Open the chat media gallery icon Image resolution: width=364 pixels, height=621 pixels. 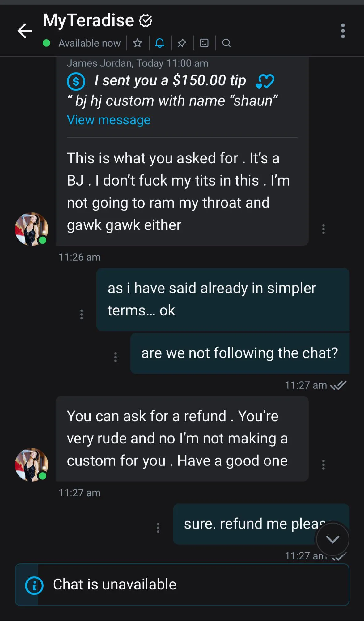204,43
